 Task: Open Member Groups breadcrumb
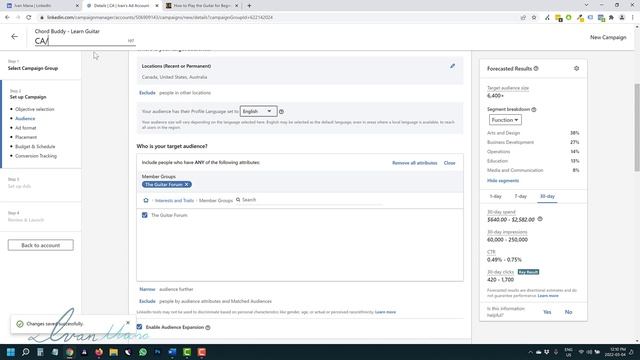point(216,200)
